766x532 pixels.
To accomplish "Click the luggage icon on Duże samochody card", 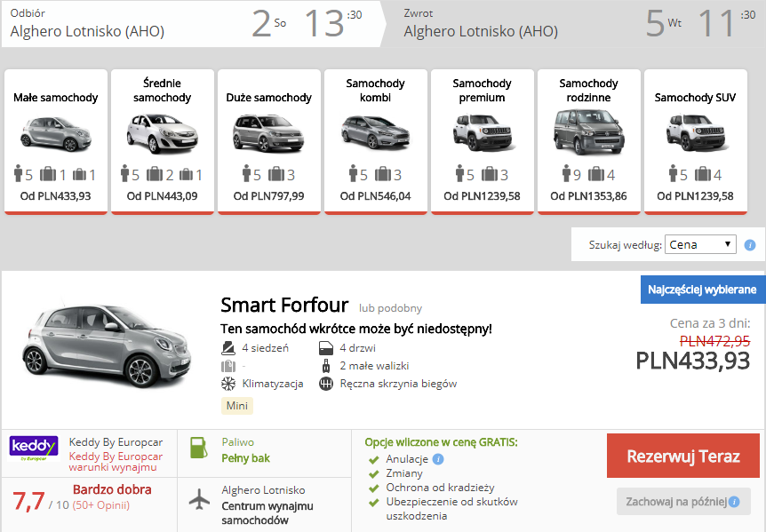I will 276,174.
